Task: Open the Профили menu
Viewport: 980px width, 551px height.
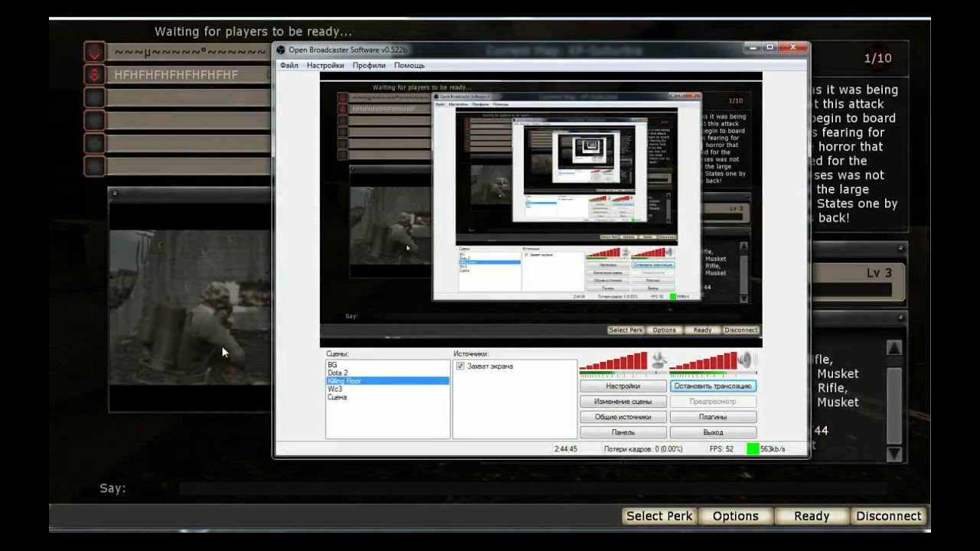Action: 369,66
